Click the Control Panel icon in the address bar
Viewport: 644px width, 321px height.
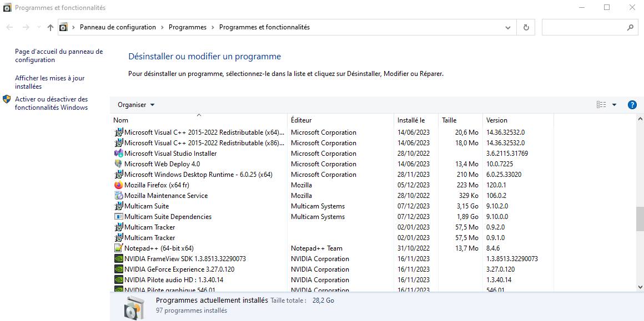tap(63, 28)
